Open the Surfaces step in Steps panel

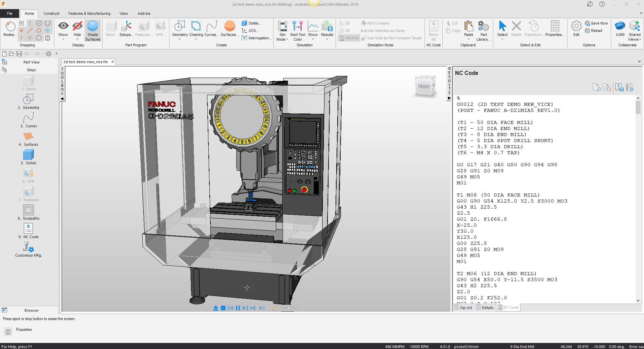(29, 139)
